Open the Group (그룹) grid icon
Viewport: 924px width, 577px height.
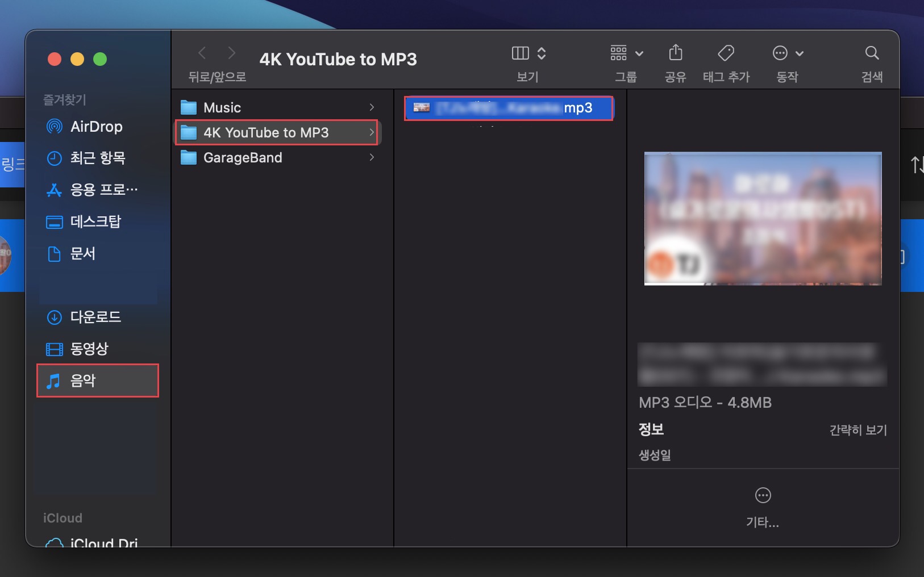(619, 53)
